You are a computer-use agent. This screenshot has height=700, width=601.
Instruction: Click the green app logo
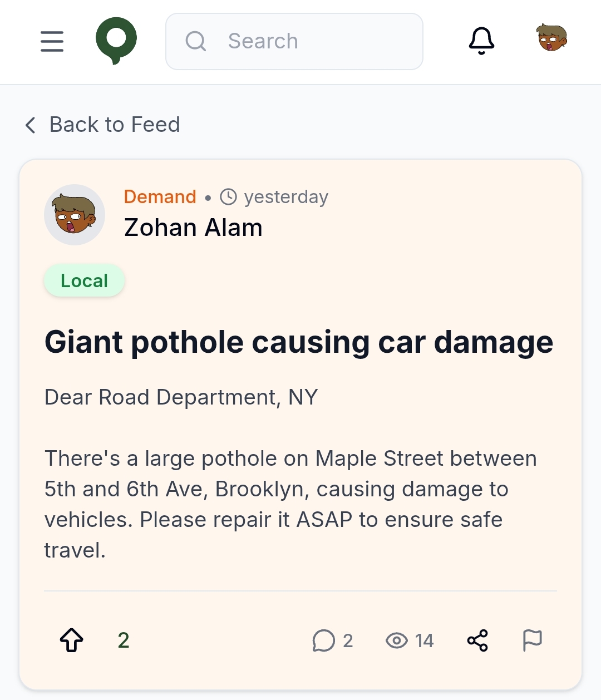(116, 41)
